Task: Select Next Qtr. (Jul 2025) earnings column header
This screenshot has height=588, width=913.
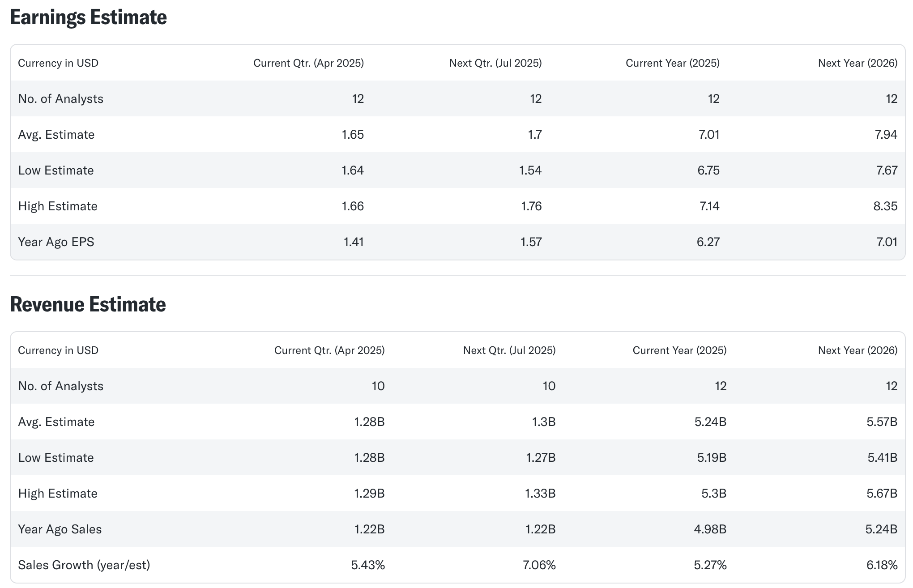Action: pyautogui.click(x=495, y=63)
